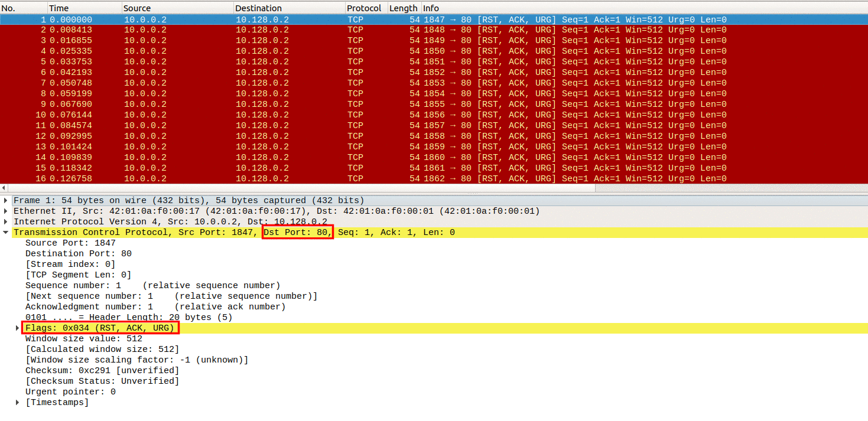The image size is (868, 421).
Task: Collapse the Transmission Control Protocol node
Action: click(6, 233)
